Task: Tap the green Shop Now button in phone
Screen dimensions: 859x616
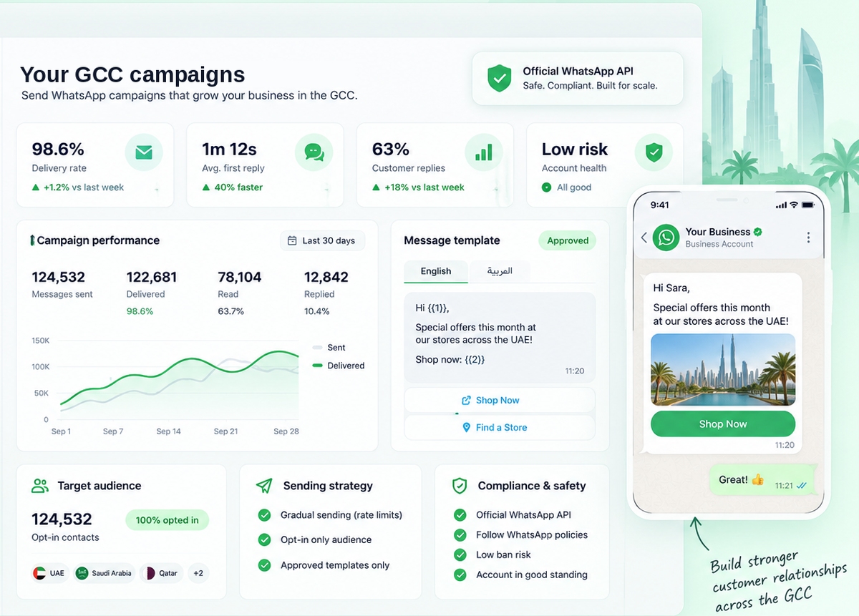Action: pyautogui.click(x=723, y=424)
